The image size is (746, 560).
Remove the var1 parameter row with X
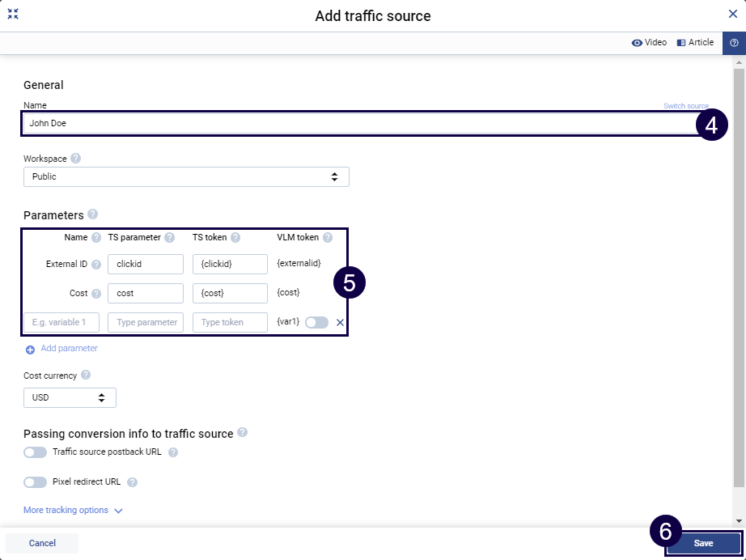click(x=340, y=322)
